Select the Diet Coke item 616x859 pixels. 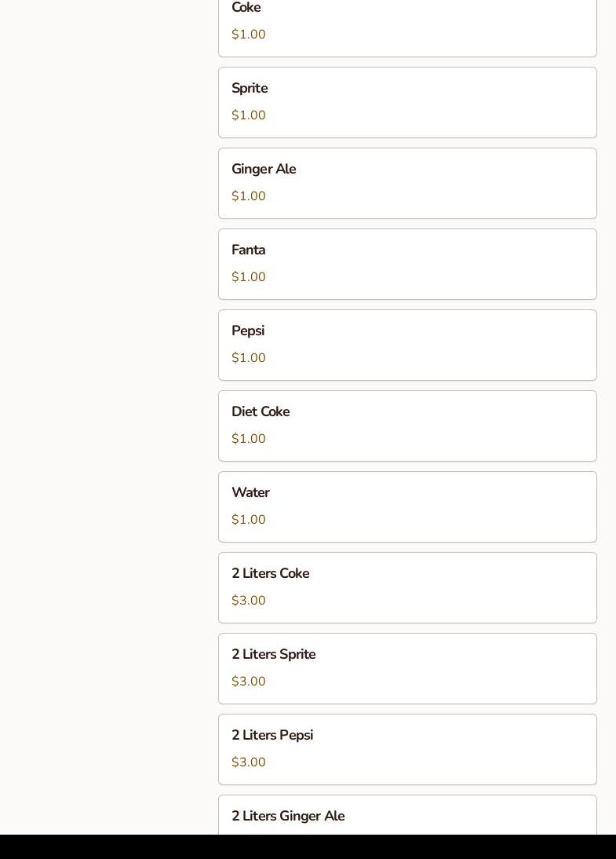point(407,426)
